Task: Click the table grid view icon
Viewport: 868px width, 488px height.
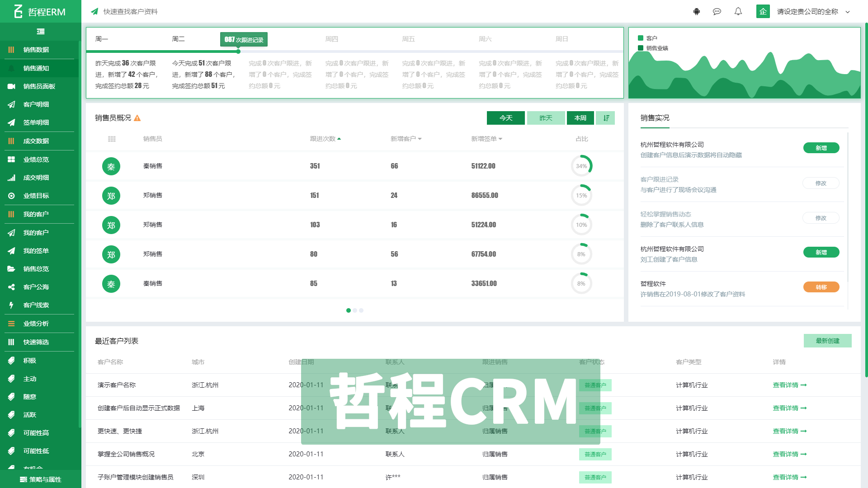Action: pos(112,139)
